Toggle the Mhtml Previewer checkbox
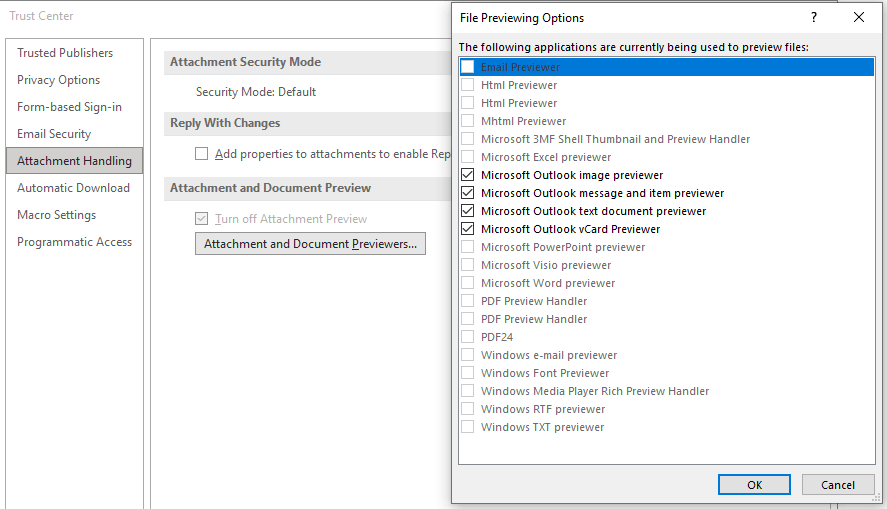Screen dimensions: 887x509 tap(467, 121)
